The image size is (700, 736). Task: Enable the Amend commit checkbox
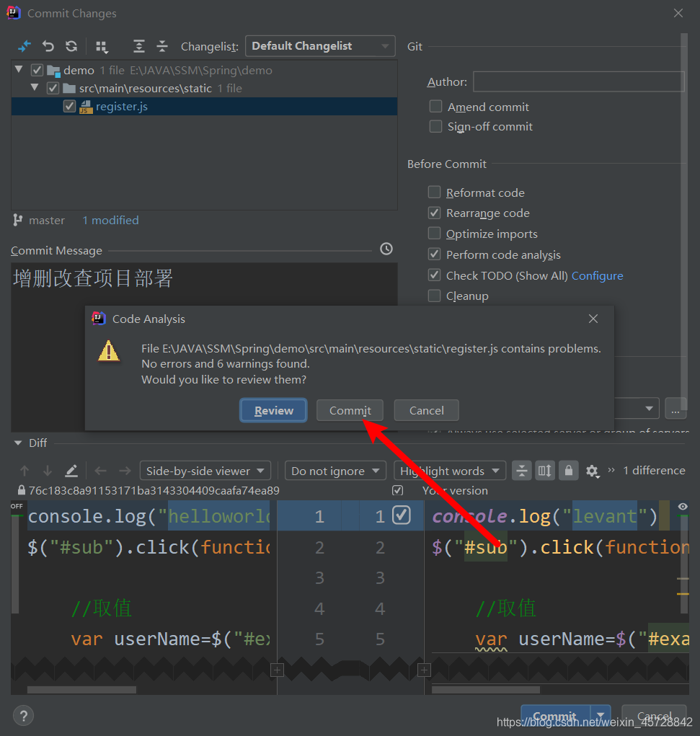(435, 107)
